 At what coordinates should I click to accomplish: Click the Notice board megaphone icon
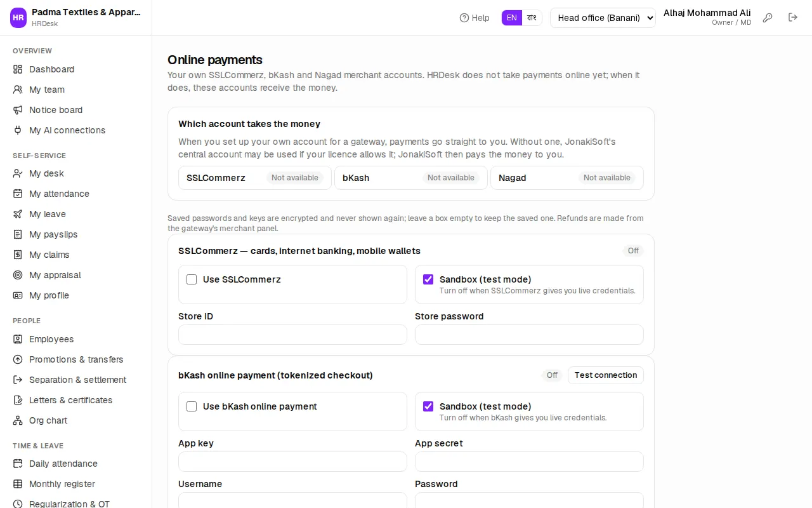[x=18, y=110]
